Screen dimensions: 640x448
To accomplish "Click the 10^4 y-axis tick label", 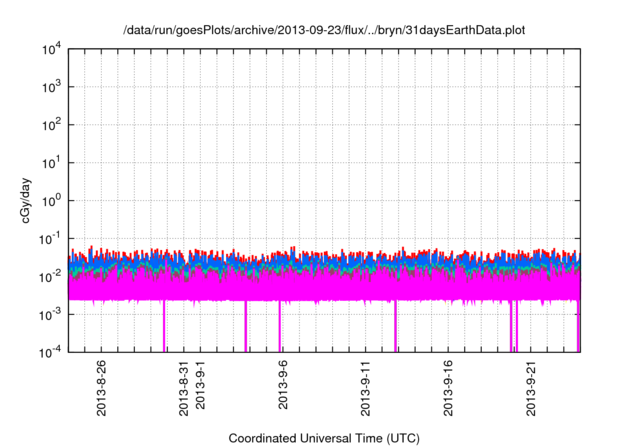I will pos(53,50).
